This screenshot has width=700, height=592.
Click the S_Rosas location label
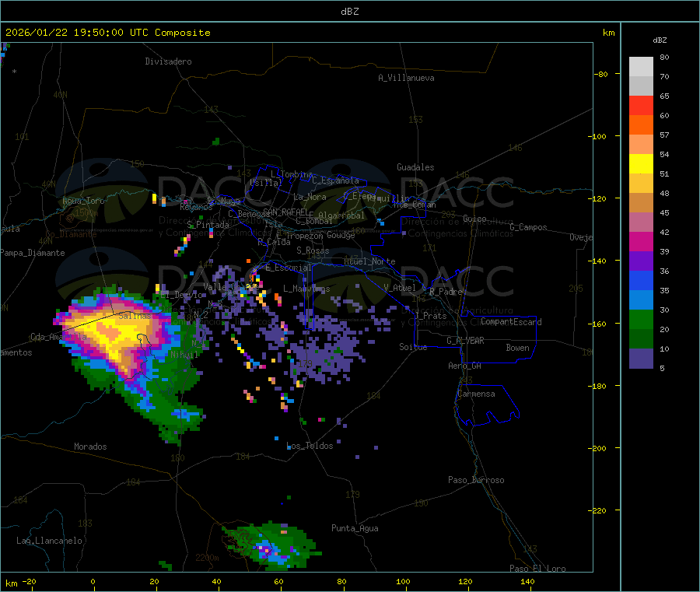313,250
